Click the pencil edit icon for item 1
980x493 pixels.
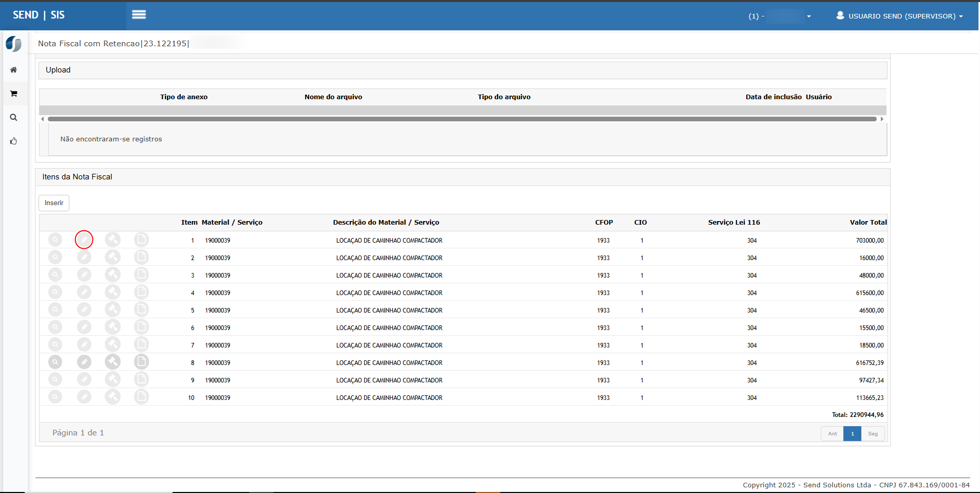point(84,240)
